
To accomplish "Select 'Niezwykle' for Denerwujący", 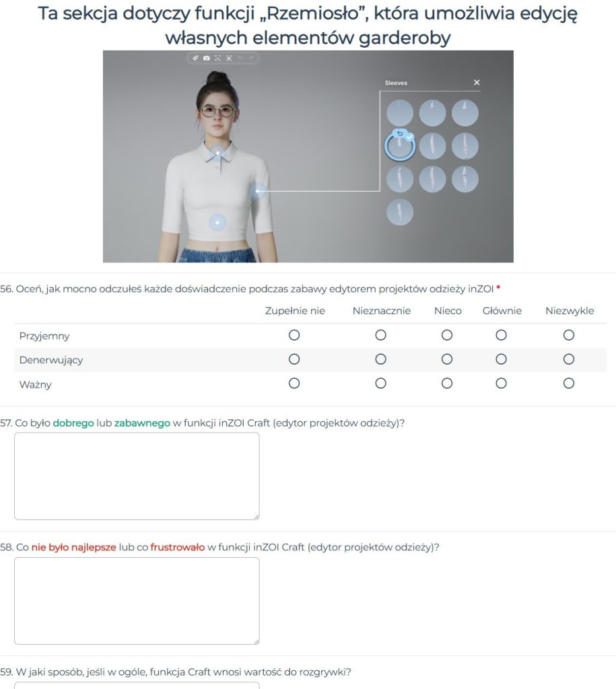I will click(x=569, y=359).
